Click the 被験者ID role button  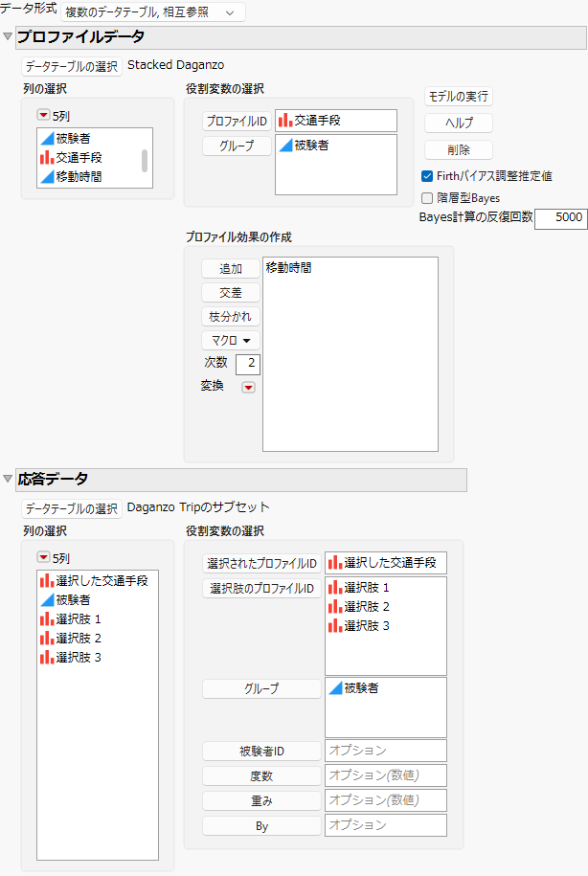(261, 752)
